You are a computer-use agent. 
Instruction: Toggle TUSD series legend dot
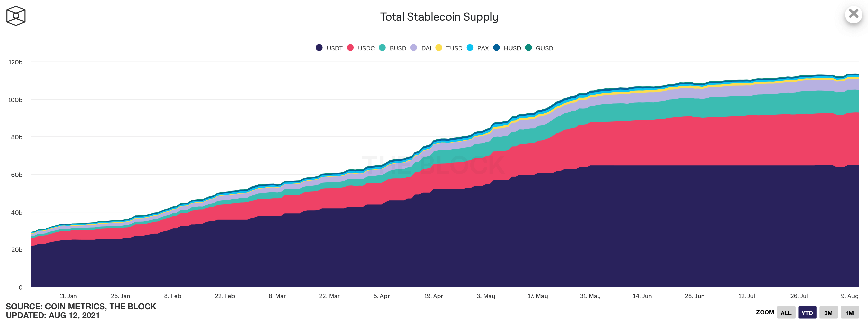tap(439, 48)
